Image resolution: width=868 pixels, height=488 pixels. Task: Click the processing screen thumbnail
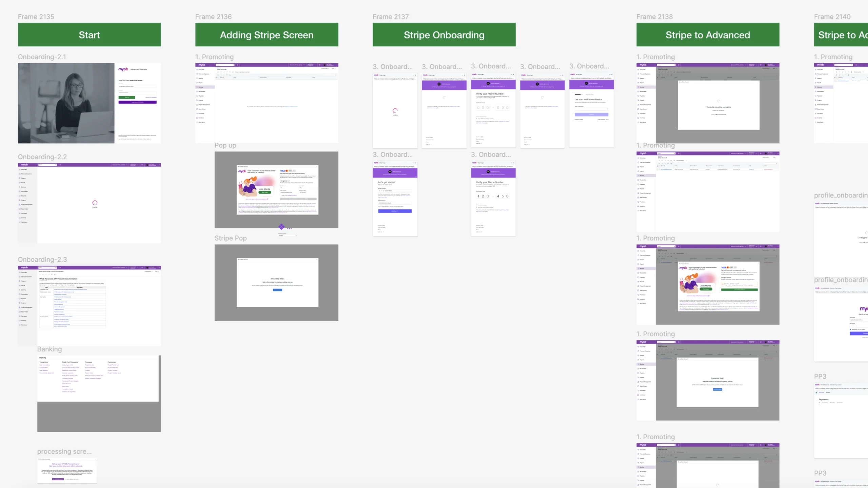tap(67, 470)
